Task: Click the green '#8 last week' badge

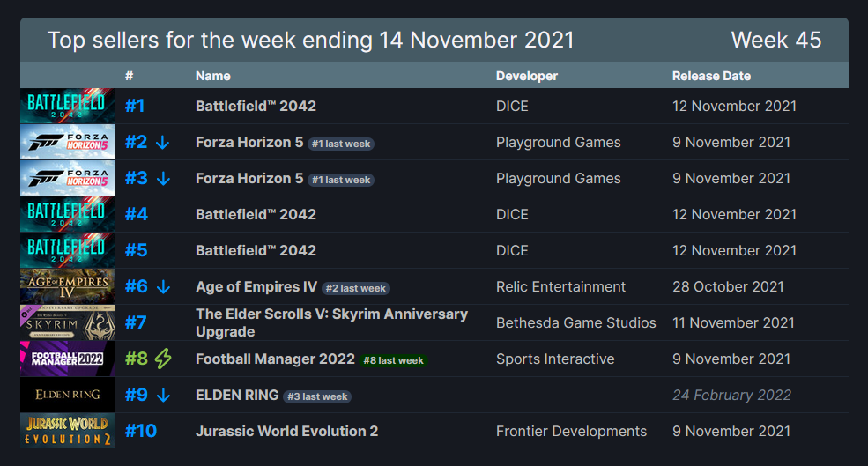Action: pos(394,360)
